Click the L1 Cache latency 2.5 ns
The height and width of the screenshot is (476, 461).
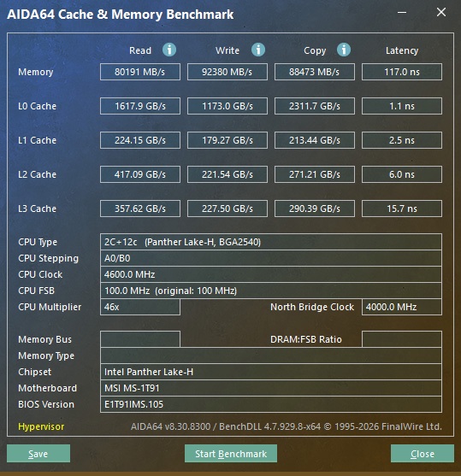pyautogui.click(x=402, y=140)
